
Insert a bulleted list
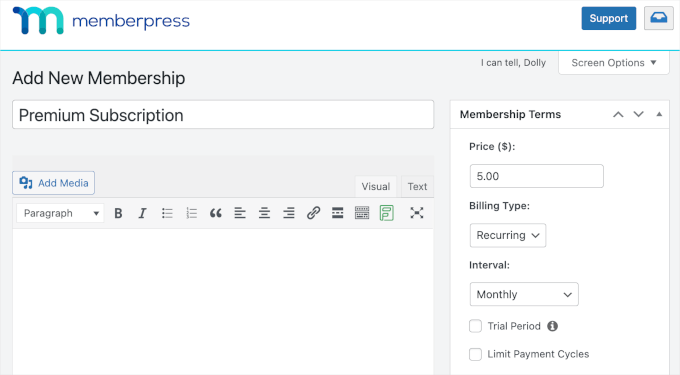click(x=167, y=213)
